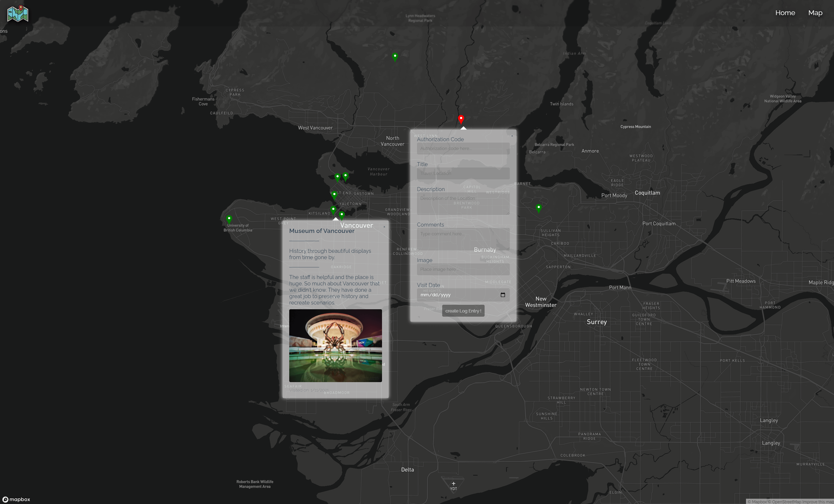Open the calendar picker on Visit Date field
This screenshot has height=504, width=834.
(503, 295)
